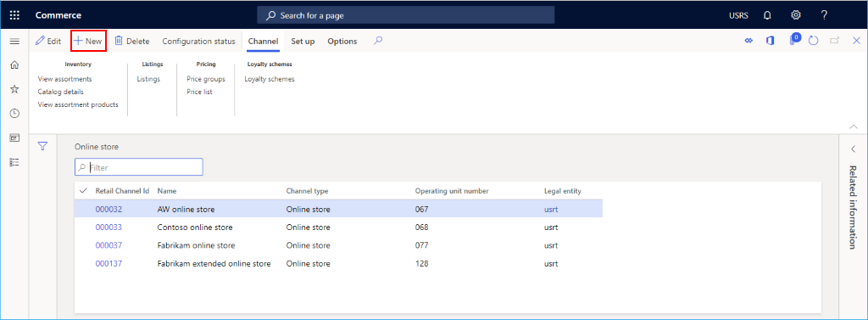This screenshot has height=320, width=868.
Task: Close the Online store page
Action: (856, 41)
